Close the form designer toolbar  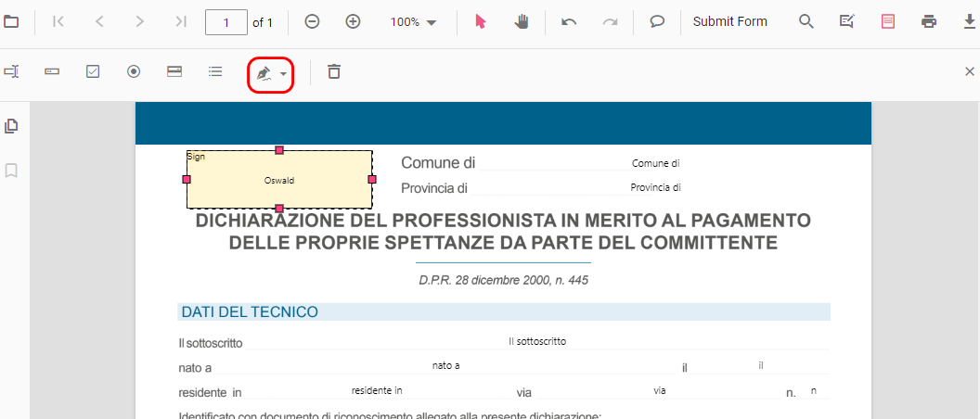click(x=970, y=71)
